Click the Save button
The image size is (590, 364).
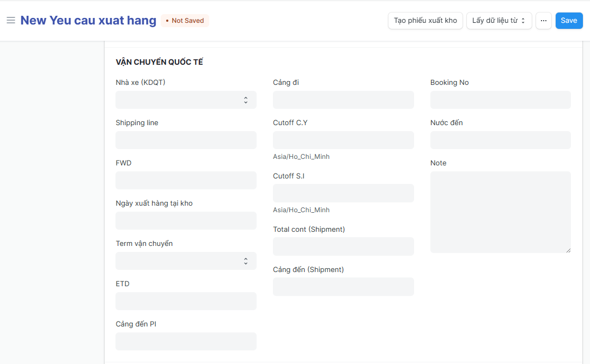569,21
